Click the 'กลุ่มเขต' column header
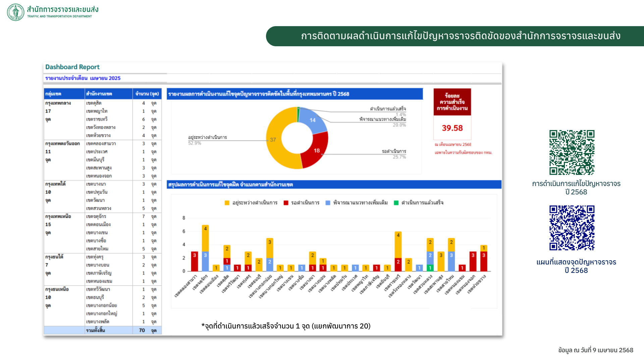The width and height of the screenshot is (644, 362). (x=64, y=94)
